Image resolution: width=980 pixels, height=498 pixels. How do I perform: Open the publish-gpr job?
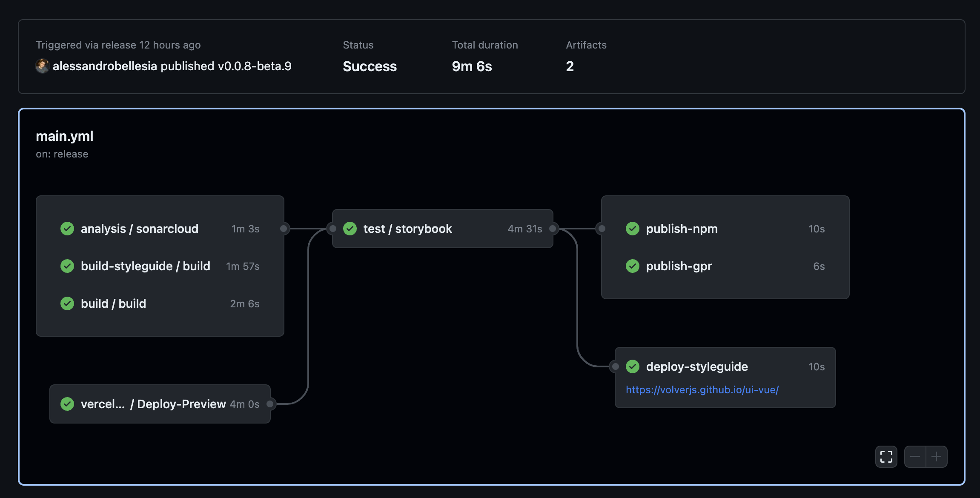679,266
